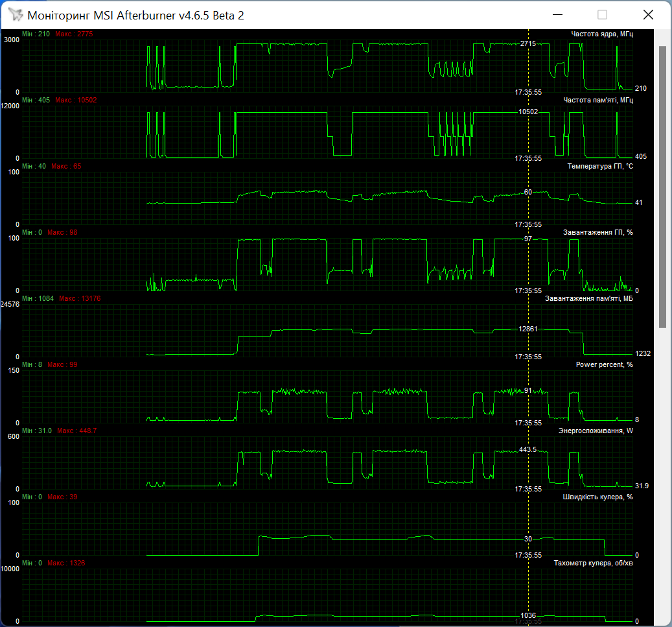The height and width of the screenshot is (627, 672).
Task: Click the 'Швидкість кулера, %' graph title
Action: pos(597,497)
